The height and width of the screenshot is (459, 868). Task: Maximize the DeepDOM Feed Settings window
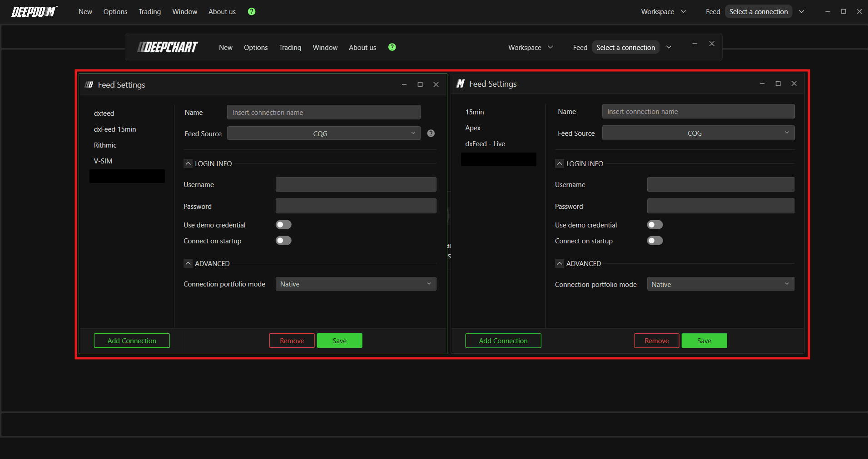[778, 84]
